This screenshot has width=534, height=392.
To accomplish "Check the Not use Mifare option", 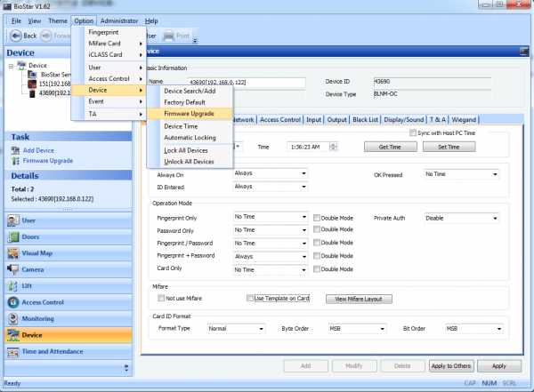I will (x=160, y=299).
